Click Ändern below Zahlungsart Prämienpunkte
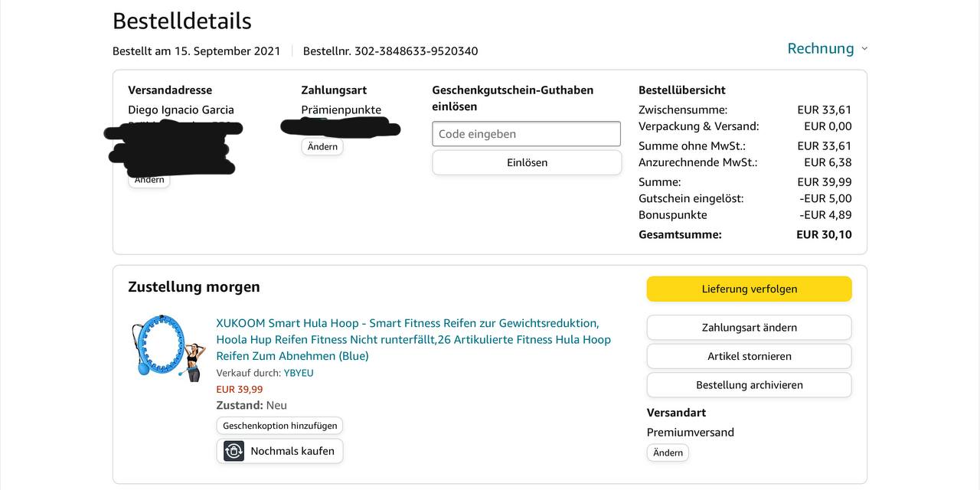 322,146
